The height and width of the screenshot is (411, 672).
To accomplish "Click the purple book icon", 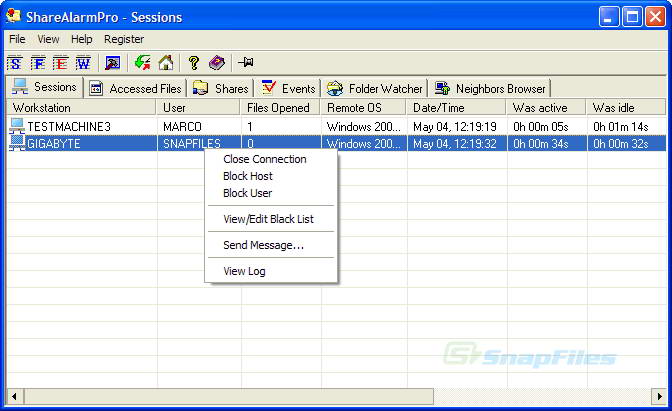I will coord(217,63).
